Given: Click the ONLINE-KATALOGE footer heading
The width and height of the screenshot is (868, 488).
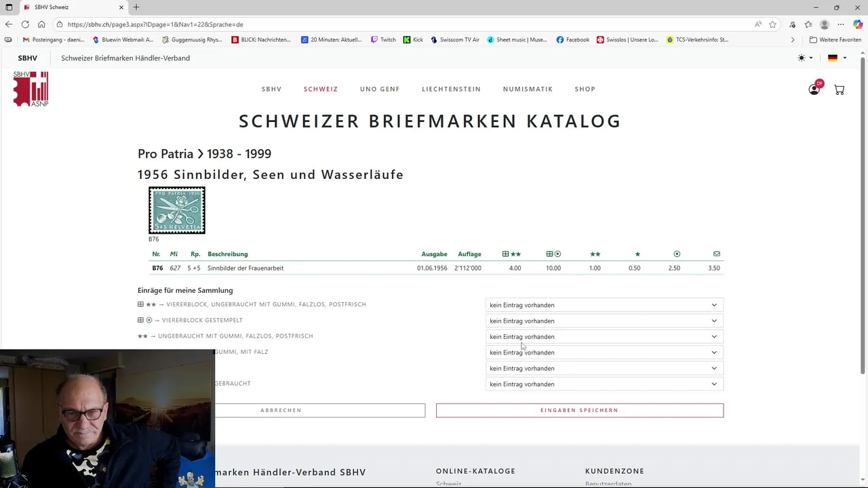Looking at the screenshot, I should pyautogui.click(x=475, y=471).
